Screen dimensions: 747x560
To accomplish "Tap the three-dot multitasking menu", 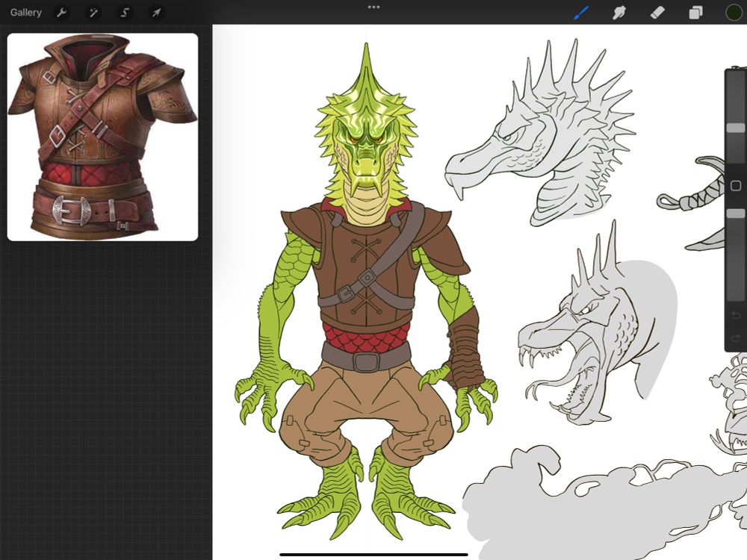I will [373, 7].
